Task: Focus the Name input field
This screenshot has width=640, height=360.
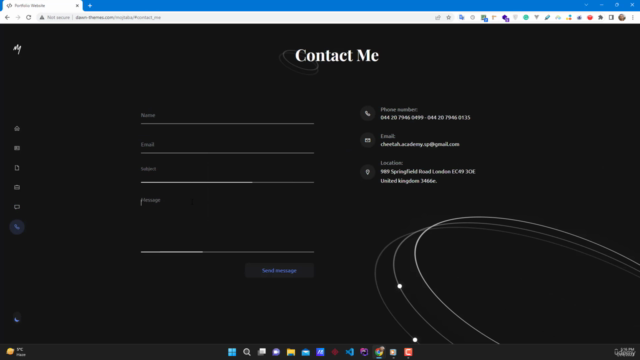Action: click(x=227, y=116)
